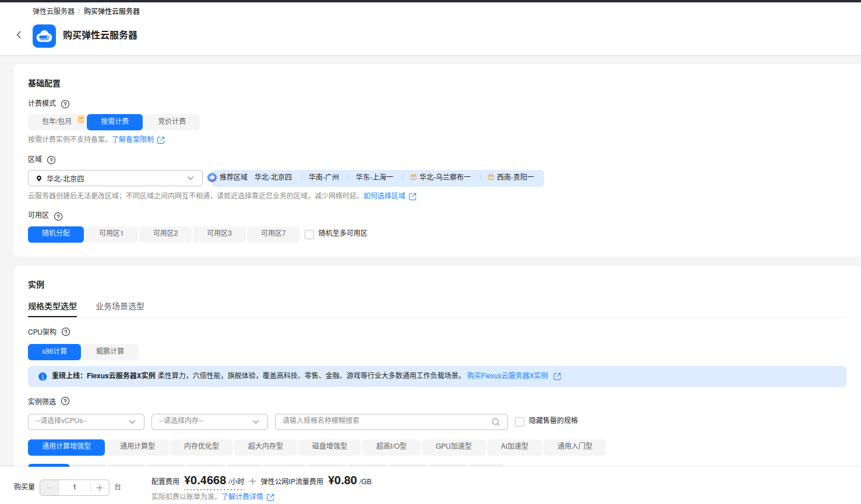Click the location pin icon in the region selector
Viewport: 861px width, 504px height.
[38, 177]
